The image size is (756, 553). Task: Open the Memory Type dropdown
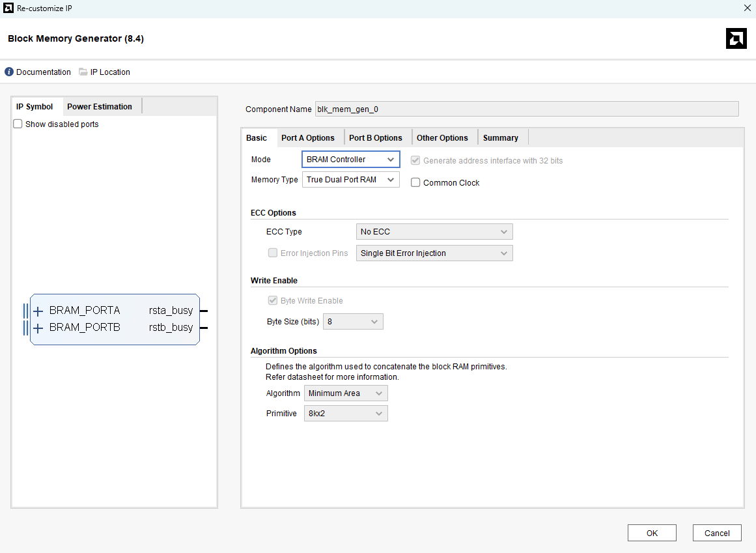tap(350, 180)
